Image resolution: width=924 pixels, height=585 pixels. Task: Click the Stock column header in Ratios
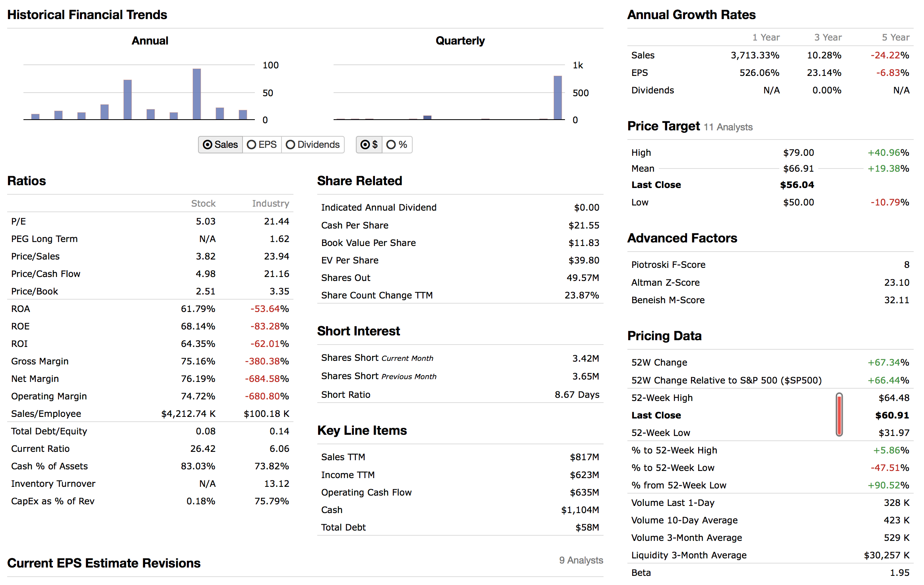pos(203,203)
